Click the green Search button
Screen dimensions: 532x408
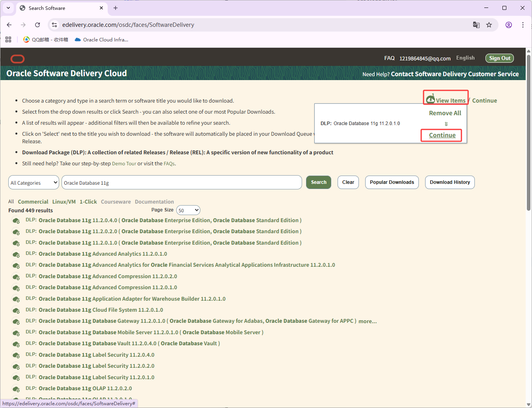pyautogui.click(x=319, y=182)
